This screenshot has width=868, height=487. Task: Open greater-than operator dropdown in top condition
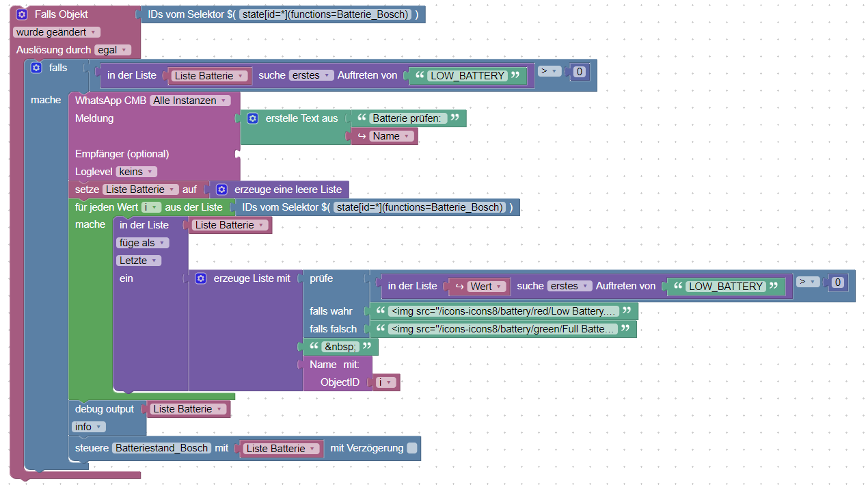pos(549,70)
